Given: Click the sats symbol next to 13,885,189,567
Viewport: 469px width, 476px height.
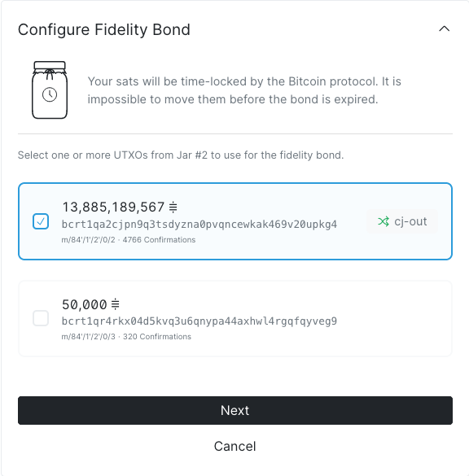Looking at the screenshot, I should click(173, 207).
